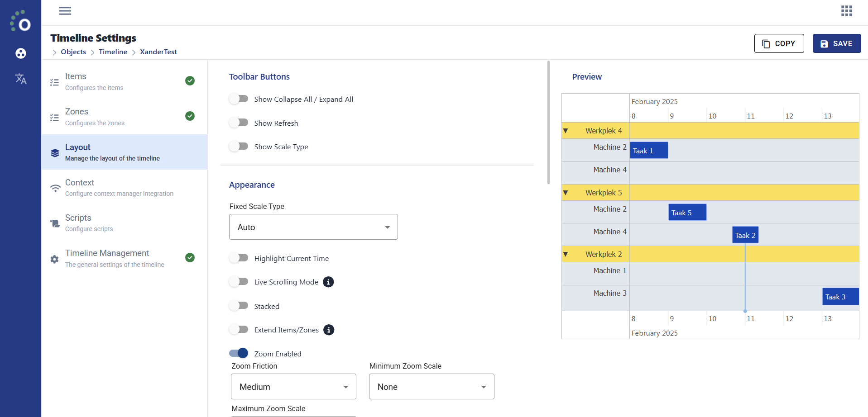This screenshot has height=417, width=868.
Task: Click the SAVE button
Action: coord(837,43)
